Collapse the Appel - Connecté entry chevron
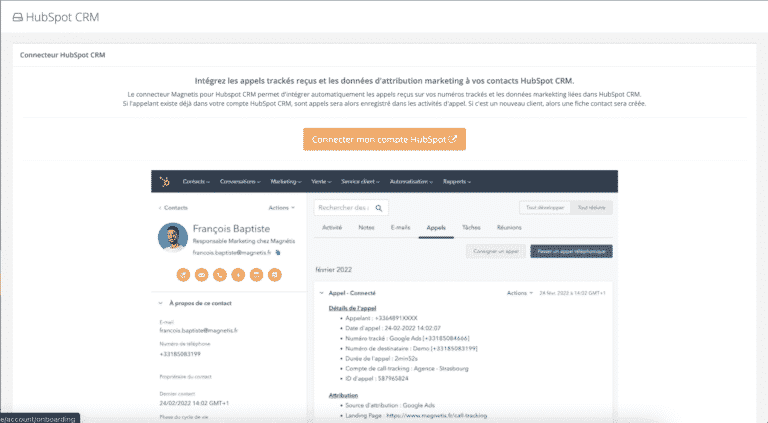Image resolution: width=768 pixels, height=423 pixels. (321, 293)
